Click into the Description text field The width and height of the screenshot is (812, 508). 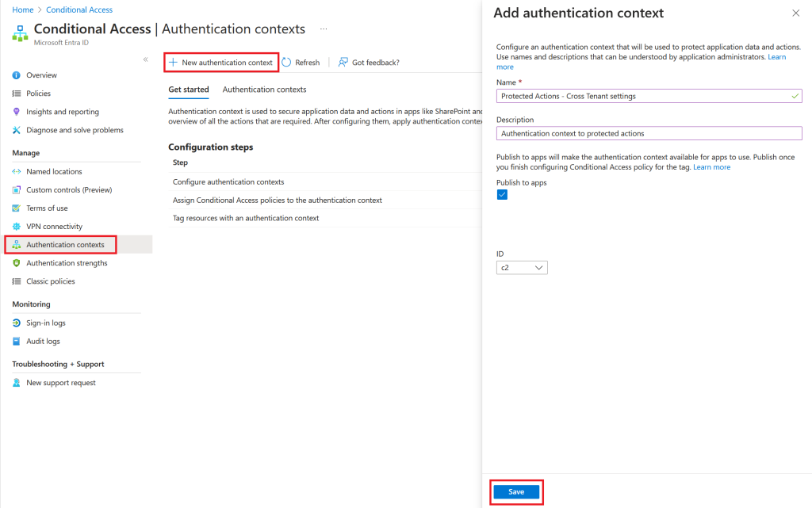pyautogui.click(x=649, y=133)
